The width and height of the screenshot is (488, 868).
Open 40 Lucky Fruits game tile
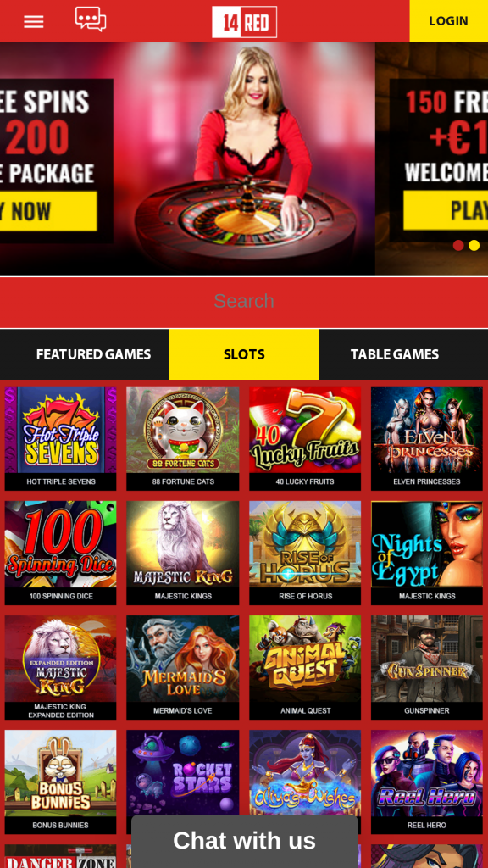(x=305, y=438)
